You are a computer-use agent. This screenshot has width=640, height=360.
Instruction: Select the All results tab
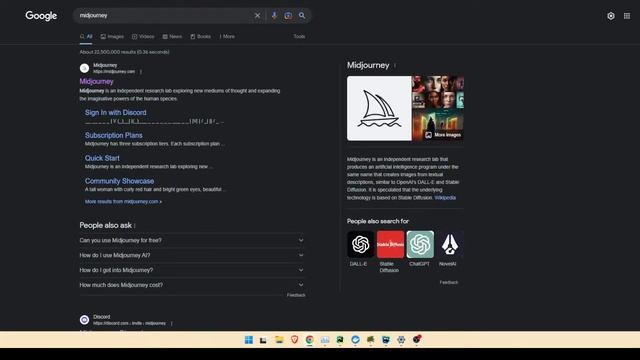pos(86,37)
